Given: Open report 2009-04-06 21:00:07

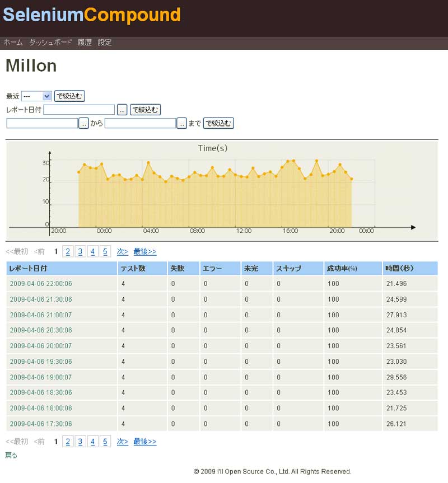Looking at the screenshot, I should click(41, 315).
